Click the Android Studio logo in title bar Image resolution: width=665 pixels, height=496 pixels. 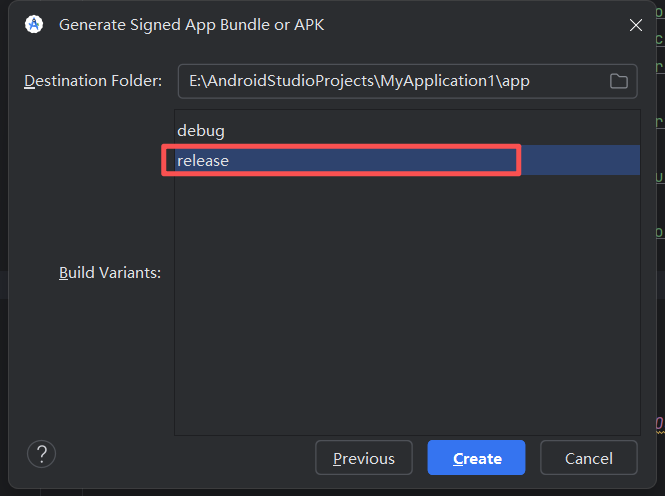click(x=34, y=25)
